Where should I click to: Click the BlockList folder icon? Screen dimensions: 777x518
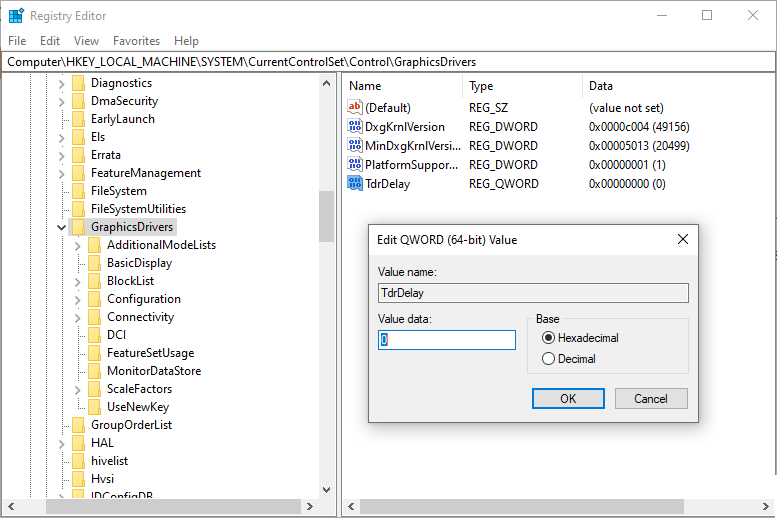(94, 281)
